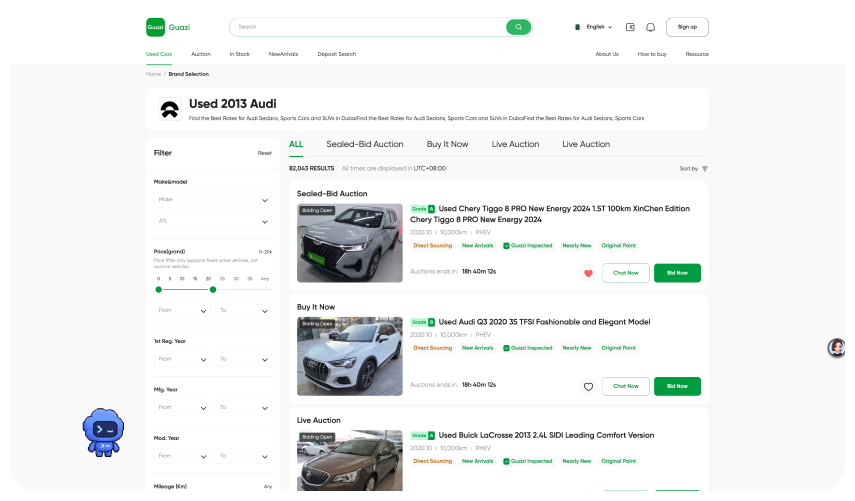Open 1st Reg. Year From dropdown
This screenshot has height=501, width=855.
[x=182, y=359]
